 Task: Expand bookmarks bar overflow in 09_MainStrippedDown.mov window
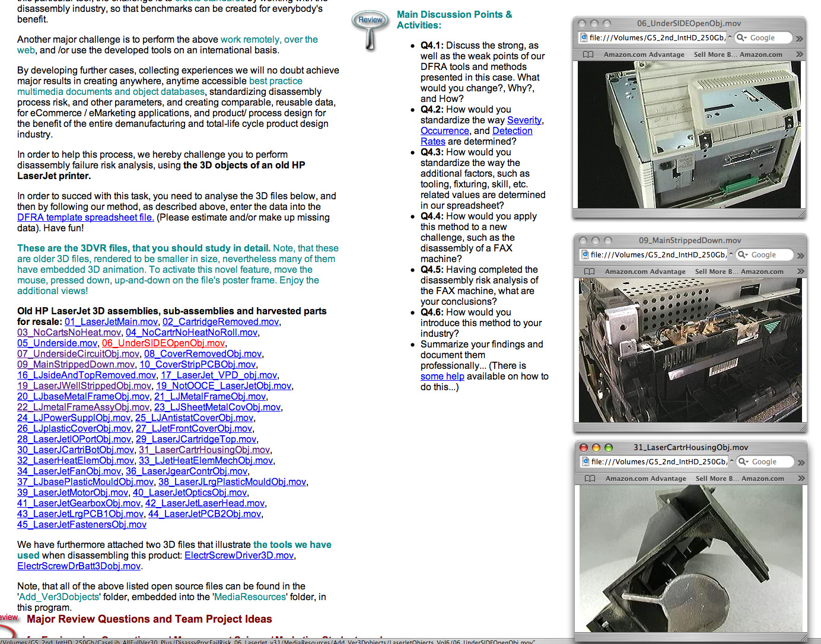(800, 272)
